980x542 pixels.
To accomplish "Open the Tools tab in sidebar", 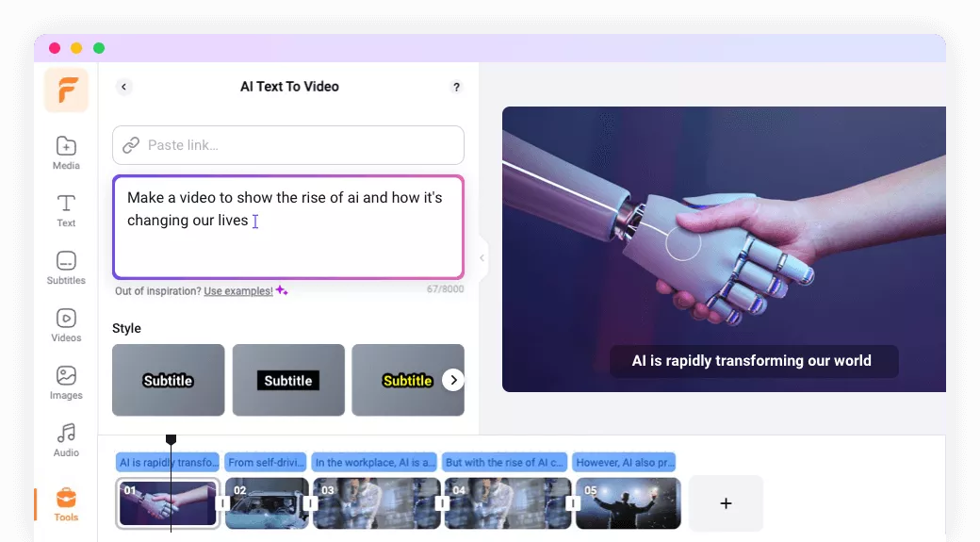I will 66,503.
